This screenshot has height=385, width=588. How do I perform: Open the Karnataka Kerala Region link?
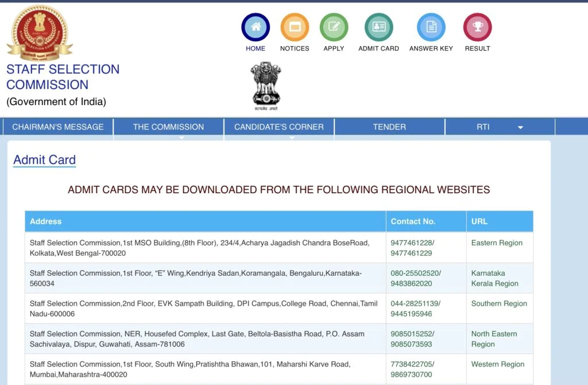click(494, 279)
